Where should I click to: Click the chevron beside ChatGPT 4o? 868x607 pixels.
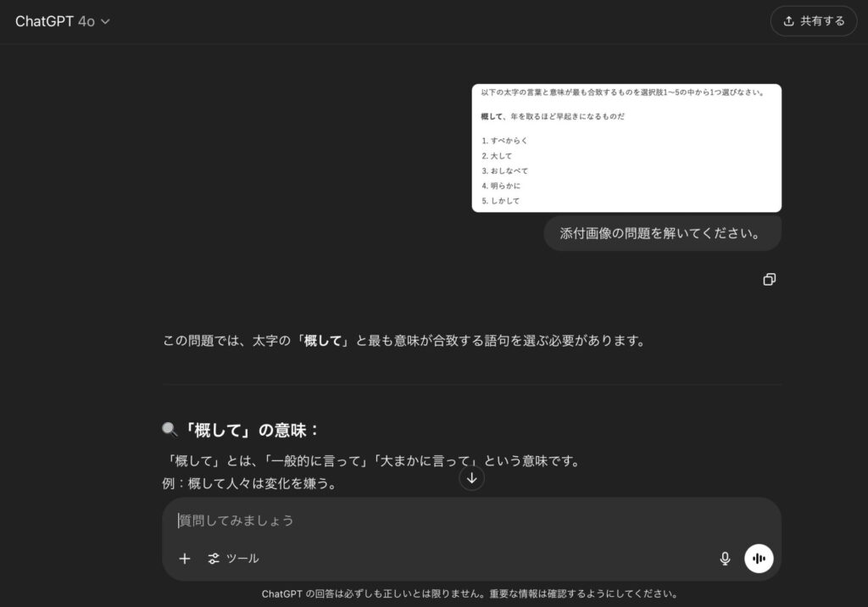[106, 22]
